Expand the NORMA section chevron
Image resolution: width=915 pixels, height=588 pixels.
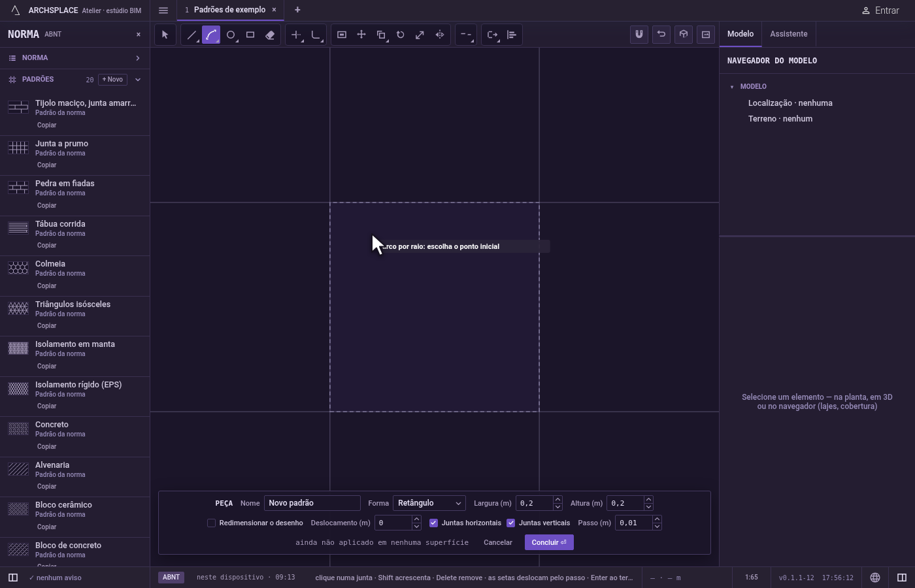point(138,58)
